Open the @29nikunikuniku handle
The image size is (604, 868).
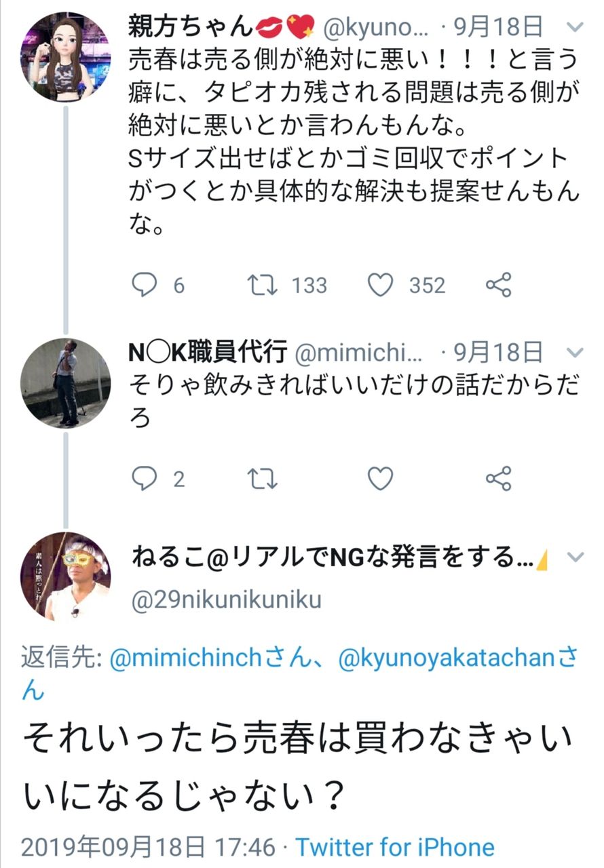coord(225,599)
